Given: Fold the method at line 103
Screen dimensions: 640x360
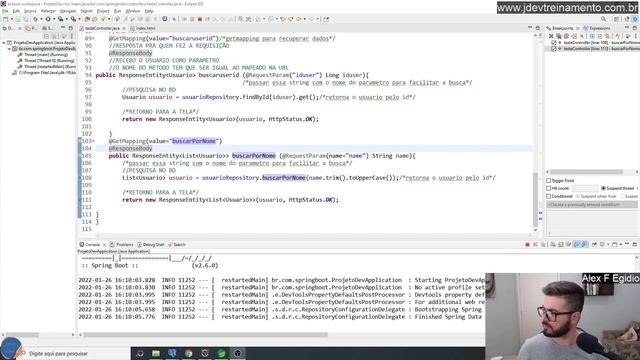Looking at the screenshot, I should point(93,141).
